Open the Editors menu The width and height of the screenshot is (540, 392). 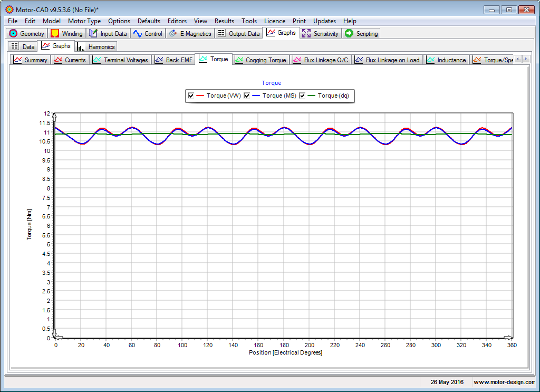click(177, 21)
